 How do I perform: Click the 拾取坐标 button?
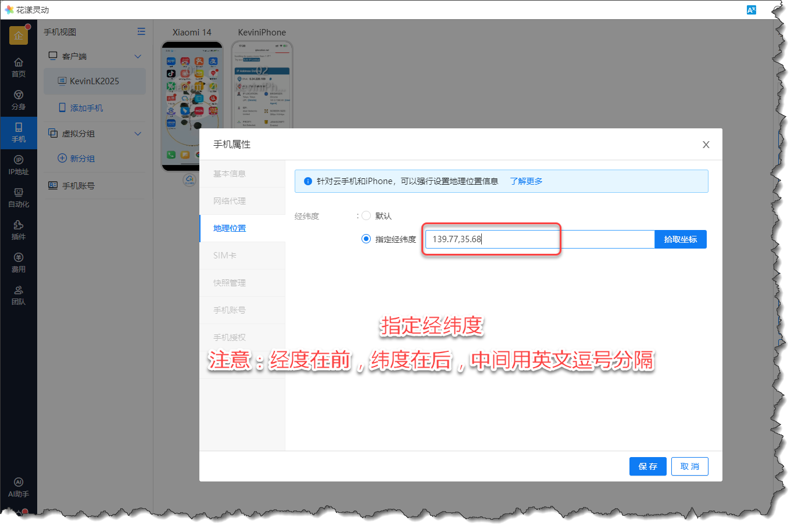coord(680,239)
